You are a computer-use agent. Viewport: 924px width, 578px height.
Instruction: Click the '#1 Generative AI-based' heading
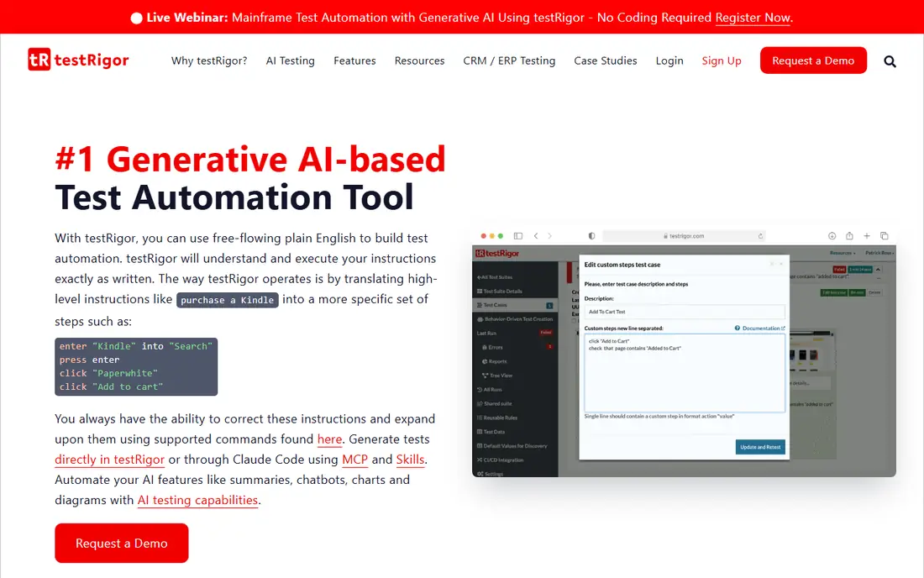(x=249, y=159)
